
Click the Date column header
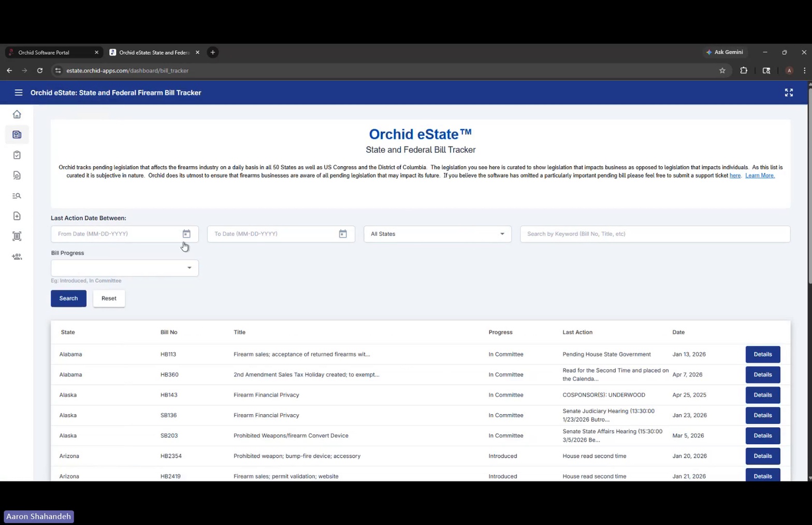tap(678, 332)
